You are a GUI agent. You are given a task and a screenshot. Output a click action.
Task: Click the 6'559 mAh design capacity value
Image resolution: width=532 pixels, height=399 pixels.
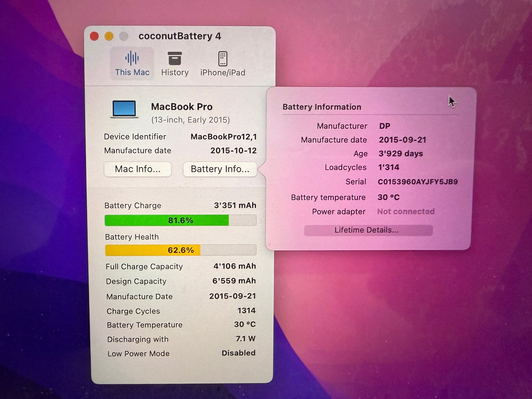click(x=234, y=281)
